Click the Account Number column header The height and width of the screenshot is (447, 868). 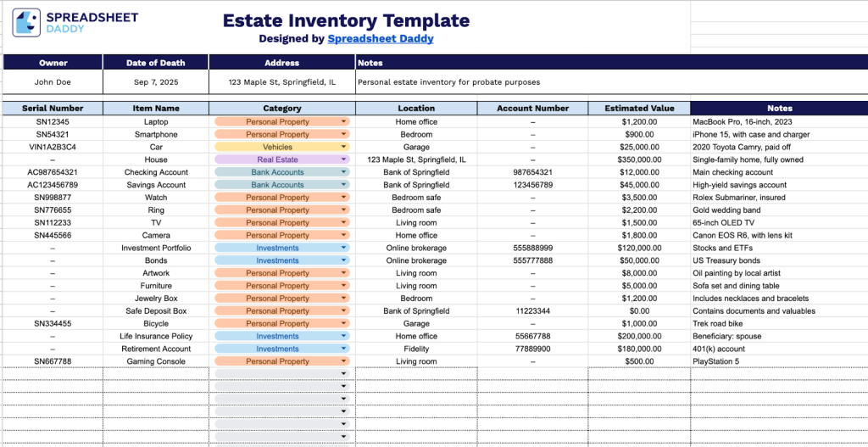coord(532,109)
